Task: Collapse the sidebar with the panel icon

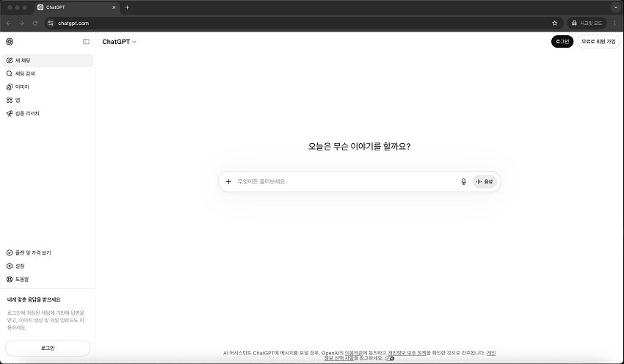Action: tap(86, 41)
